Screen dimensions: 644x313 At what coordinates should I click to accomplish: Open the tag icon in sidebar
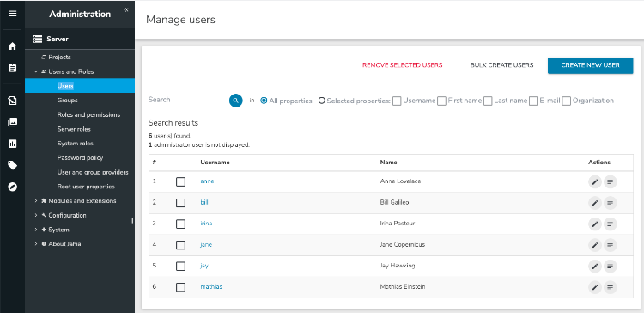pyautogui.click(x=12, y=165)
